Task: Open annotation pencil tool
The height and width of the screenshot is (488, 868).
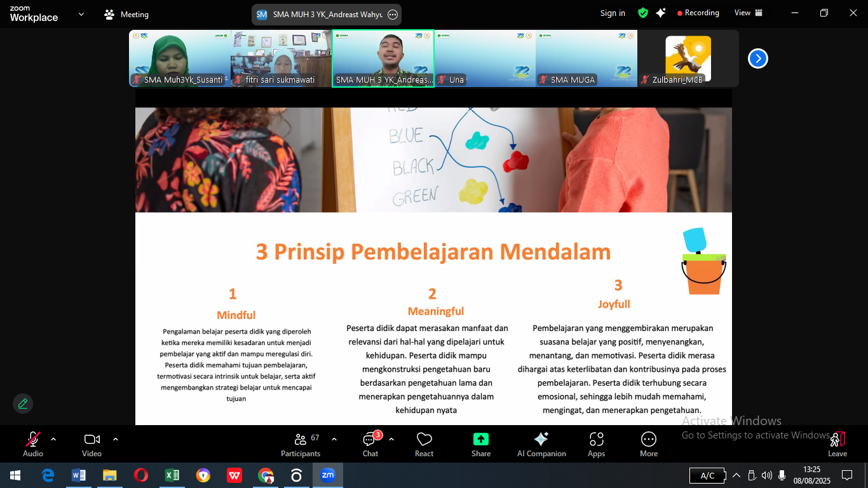Action: [x=23, y=403]
